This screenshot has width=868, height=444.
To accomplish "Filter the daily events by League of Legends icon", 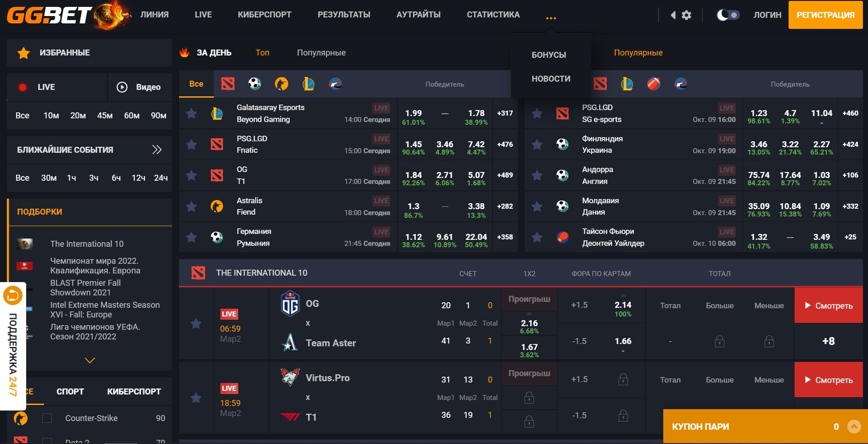I will [x=308, y=84].
